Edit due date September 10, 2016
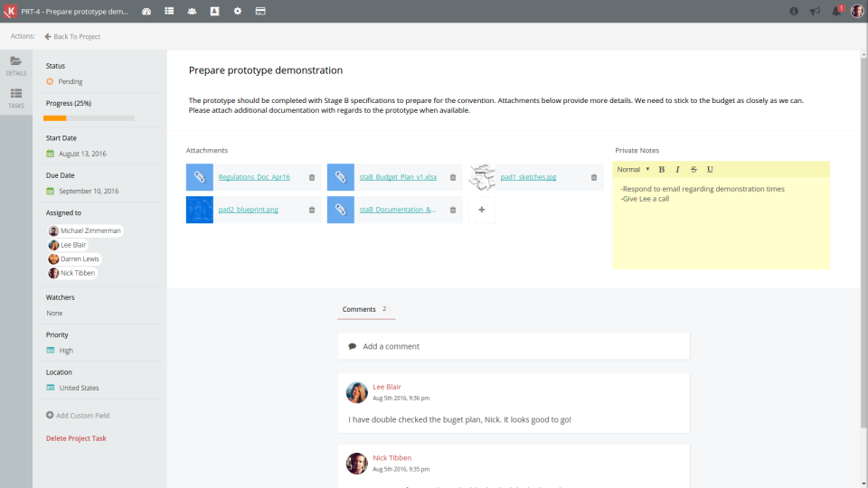The width and height of the screenshot is (868, 488). coord(82,191)
